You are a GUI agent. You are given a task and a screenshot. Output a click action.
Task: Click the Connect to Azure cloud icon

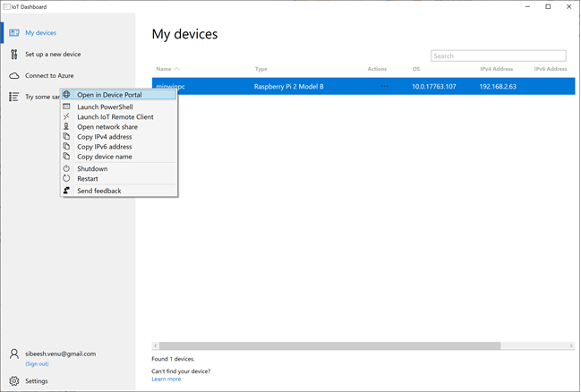(x=14, y=76)
